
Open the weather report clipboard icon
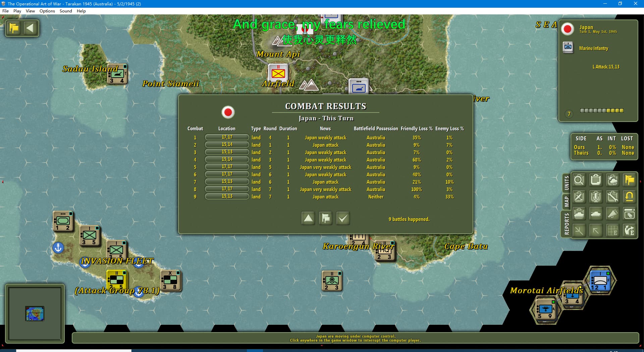coord(612,180)
